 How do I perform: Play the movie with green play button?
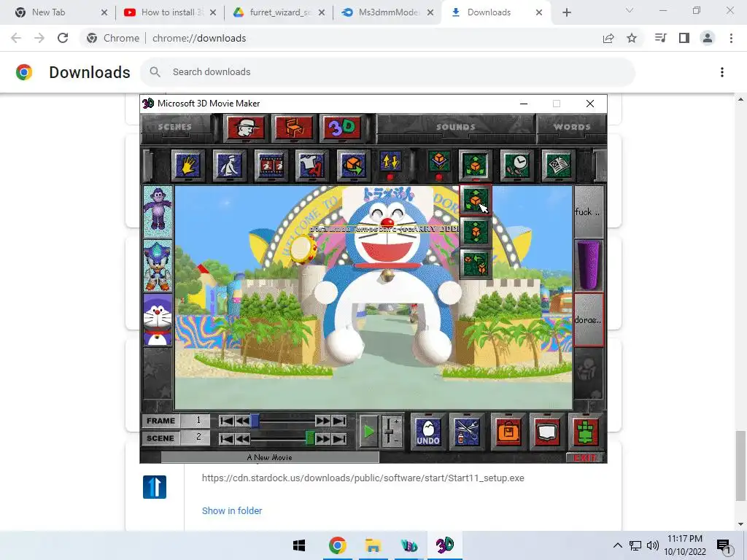(368, 432)
